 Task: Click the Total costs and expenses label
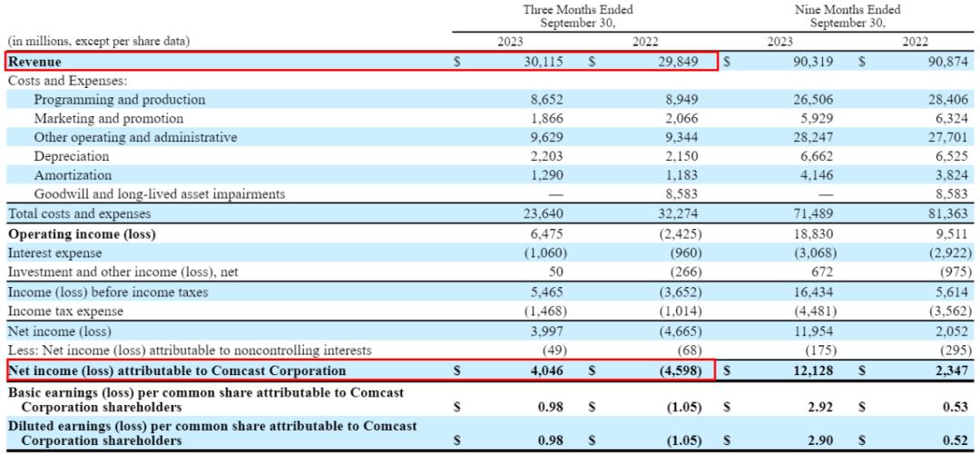pyautogui.click(x=80, y=214)
